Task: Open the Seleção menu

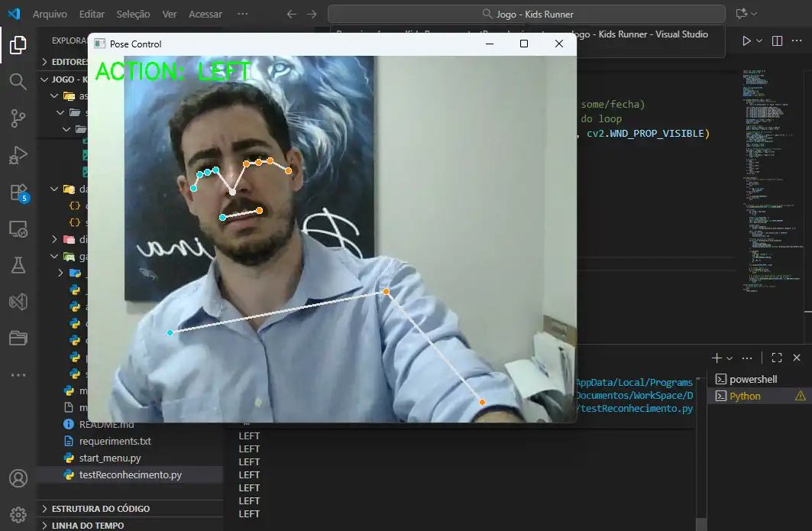Action: click(133, 14)
